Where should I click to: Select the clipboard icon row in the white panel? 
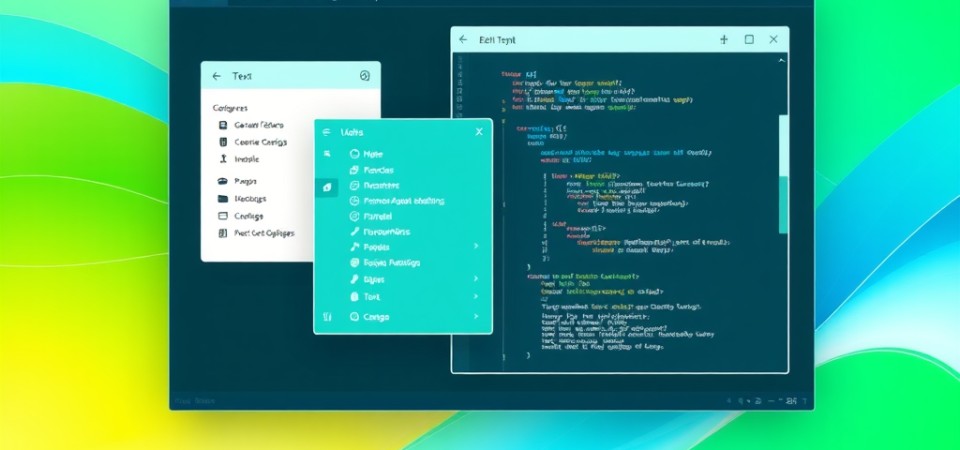(252, 142)
